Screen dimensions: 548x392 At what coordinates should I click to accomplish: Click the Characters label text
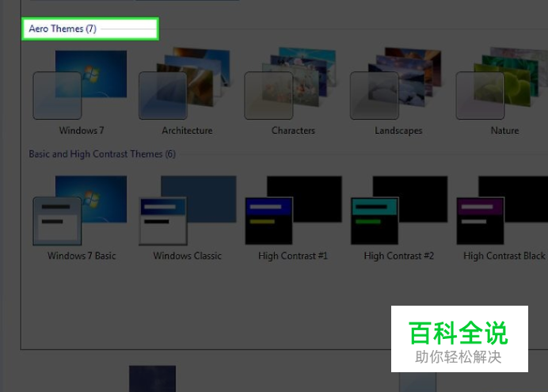[x=293, y=131]
